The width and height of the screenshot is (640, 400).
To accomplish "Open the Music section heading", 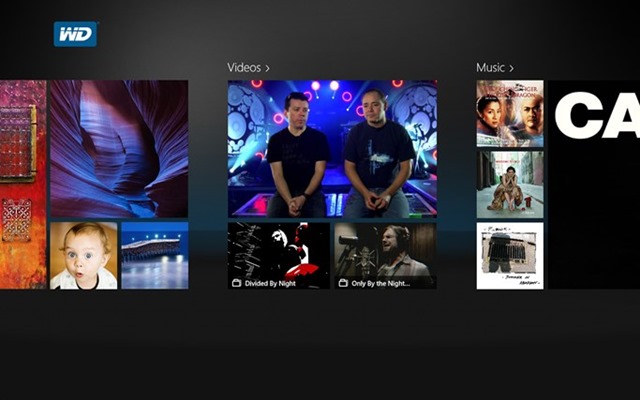I will pos(490,68).
